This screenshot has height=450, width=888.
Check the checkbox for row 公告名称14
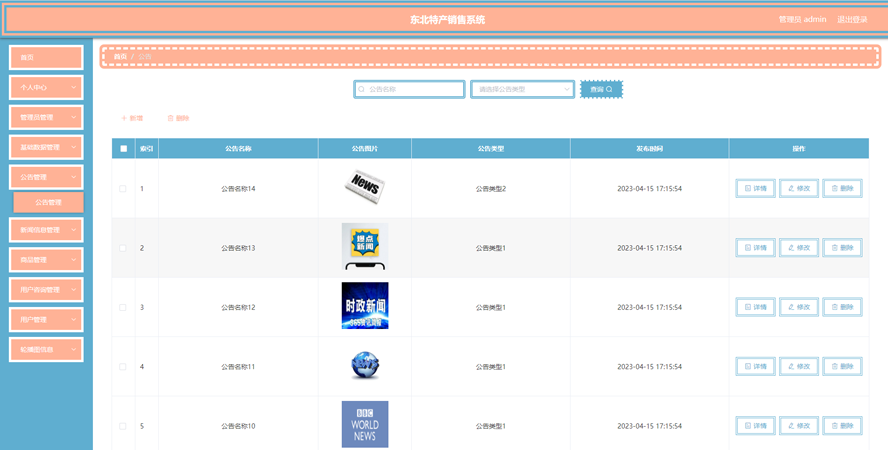[x=123, y=188]
